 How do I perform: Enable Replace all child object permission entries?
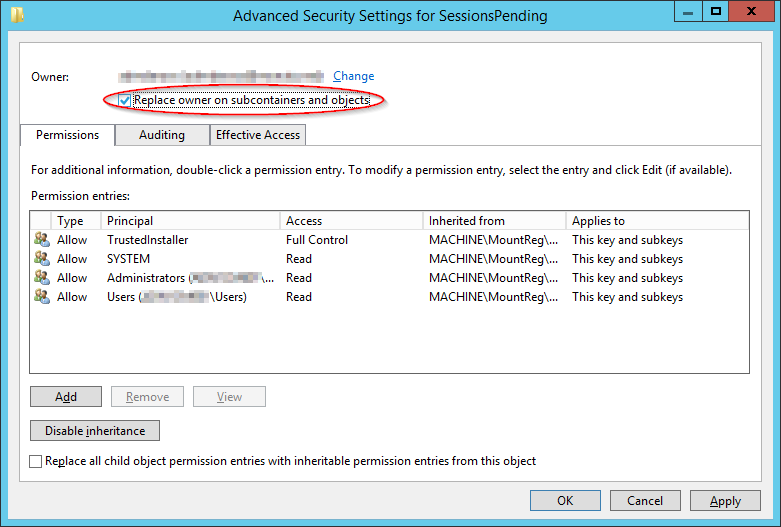click(x=35, y=461)
